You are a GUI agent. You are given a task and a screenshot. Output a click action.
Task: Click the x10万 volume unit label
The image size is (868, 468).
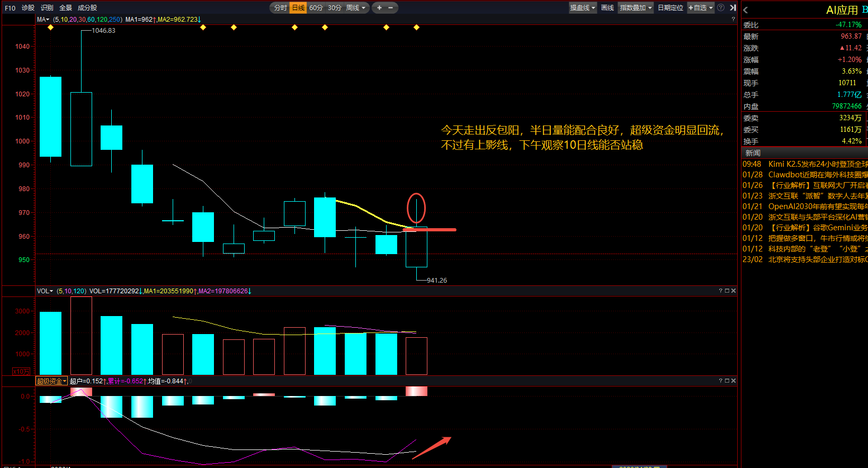click(21, 372)
